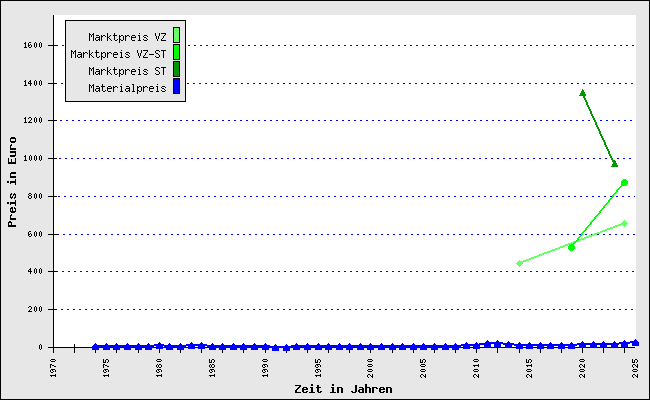
Task: Click the 1980 x-axis label
Action: pyautogui.click(x=159, y=368)
